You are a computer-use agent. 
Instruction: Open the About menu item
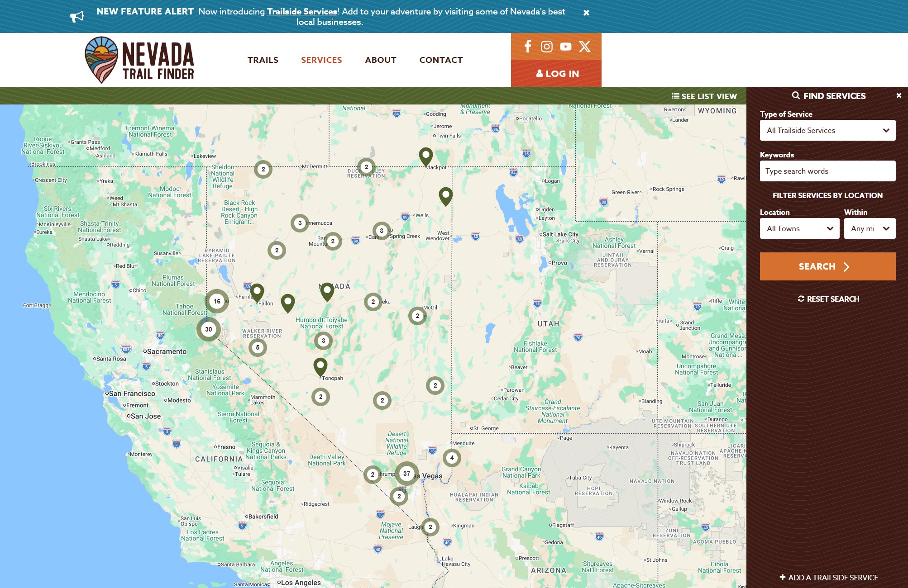tap(380, 60)
